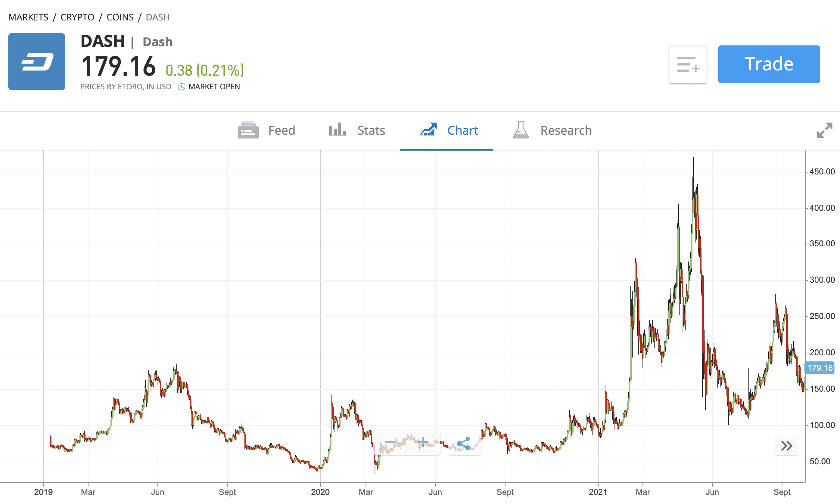Click the Feed tab newspaper icon
Screen dimensions: 840x504
point(248,130)
